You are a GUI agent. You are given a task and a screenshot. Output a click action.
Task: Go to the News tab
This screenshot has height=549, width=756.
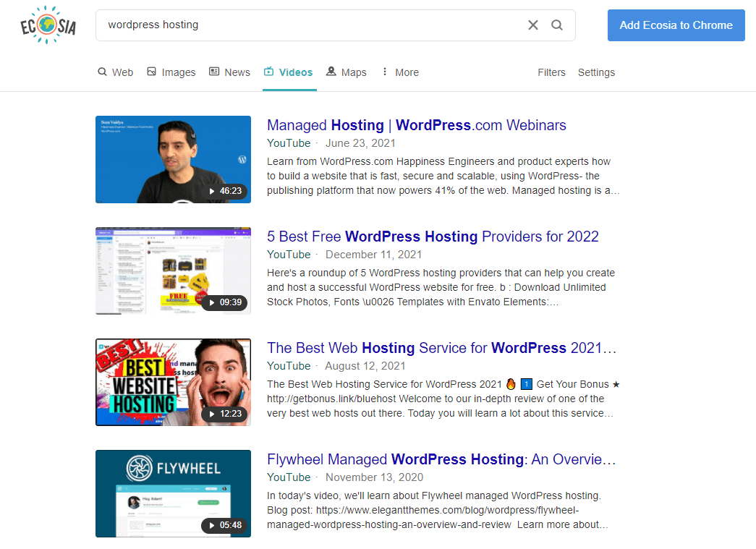[229, 72]
